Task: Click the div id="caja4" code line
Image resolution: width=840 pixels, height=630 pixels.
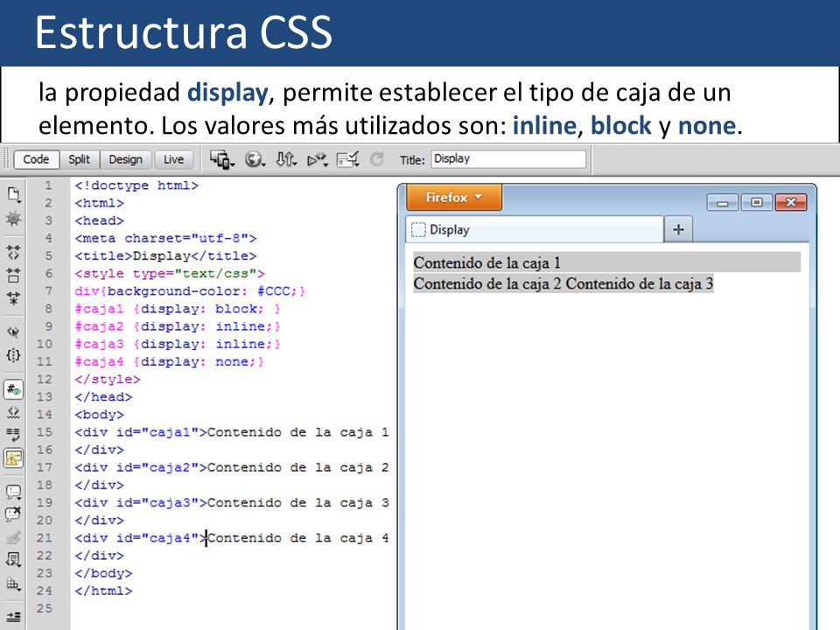Action: 232,538
